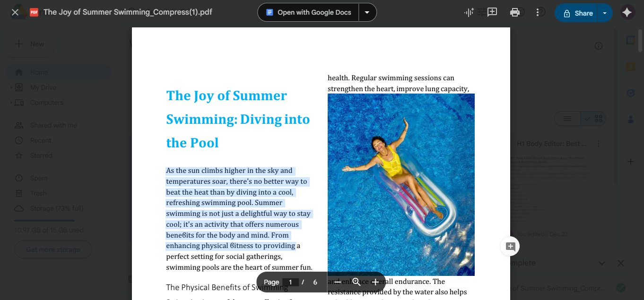Zoom in on the document with the plus icon

[x=375, y=282]
